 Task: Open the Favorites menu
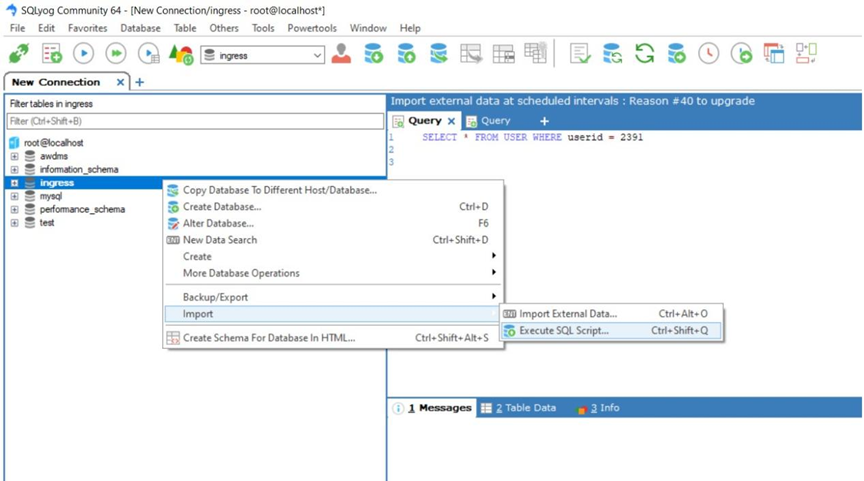(x=88, y=28)
